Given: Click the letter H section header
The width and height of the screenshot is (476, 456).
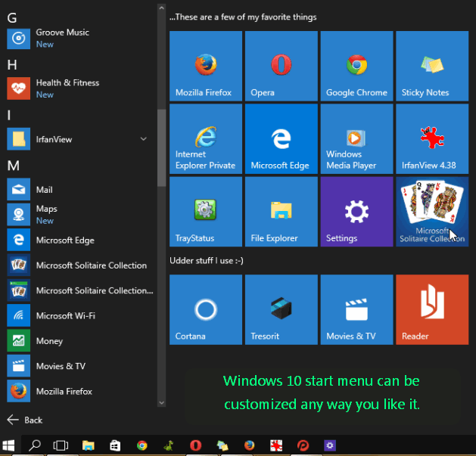Looking at the screenshot, I should pos(12,65).
